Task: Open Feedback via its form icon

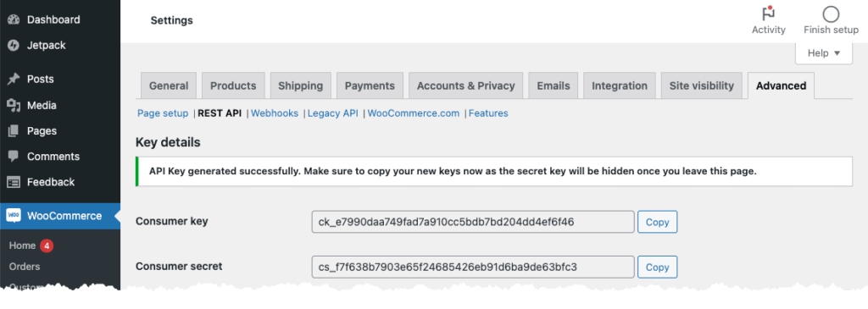Action: (x=14, y=182)
